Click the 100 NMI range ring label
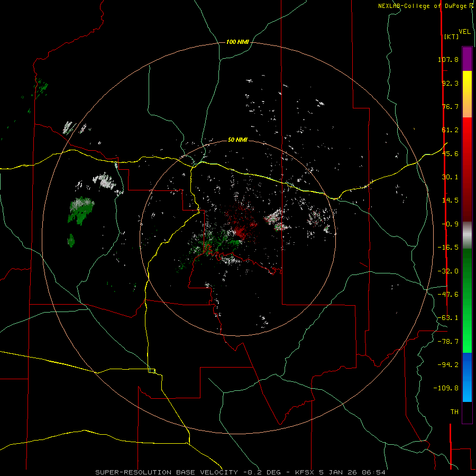The width and height of the screenshot is (476, 476). coord(237,42)
